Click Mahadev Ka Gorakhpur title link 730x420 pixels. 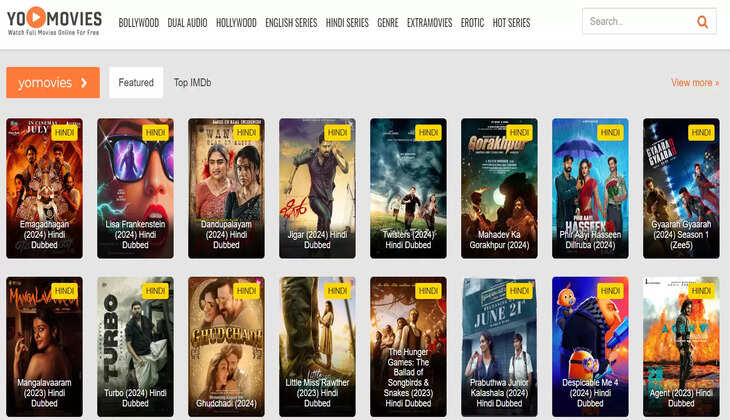[x=499, y=238]
